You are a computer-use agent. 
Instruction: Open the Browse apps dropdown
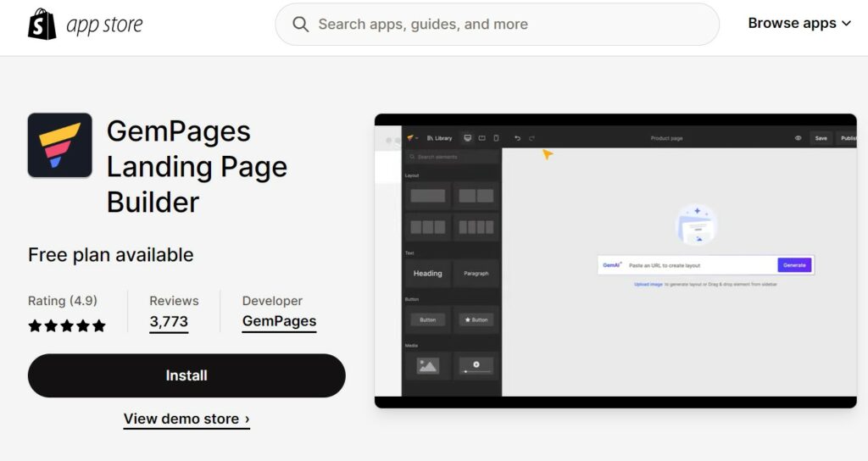pyautogui.click(x=799, y=23)
